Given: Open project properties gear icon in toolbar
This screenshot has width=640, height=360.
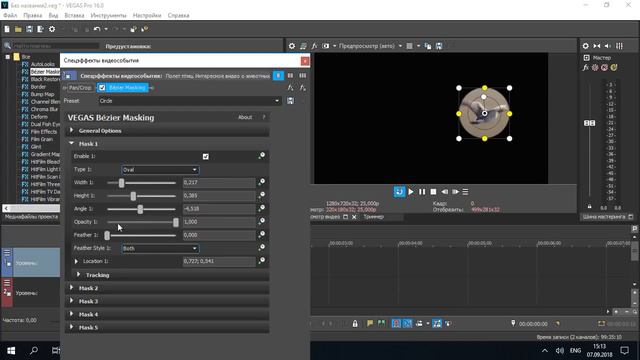Looking at the screenshot, I should coord(52,29).
